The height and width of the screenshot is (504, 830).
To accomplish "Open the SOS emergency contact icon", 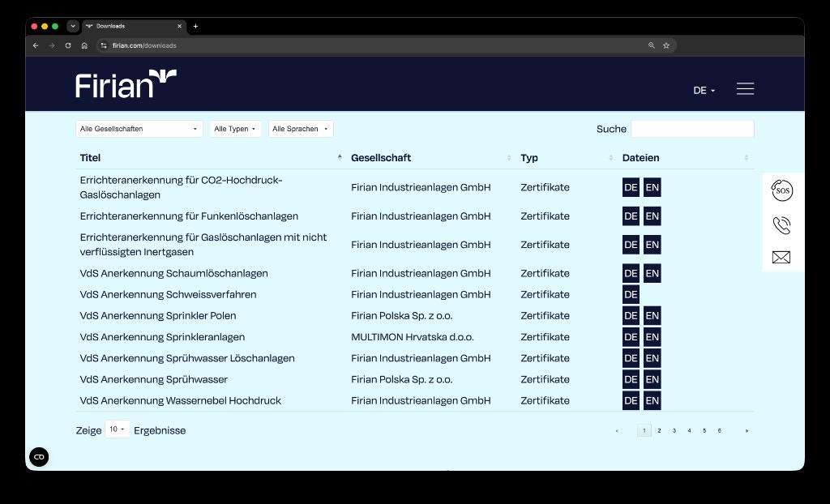I will pyautogui.click(x=782, y=190).
